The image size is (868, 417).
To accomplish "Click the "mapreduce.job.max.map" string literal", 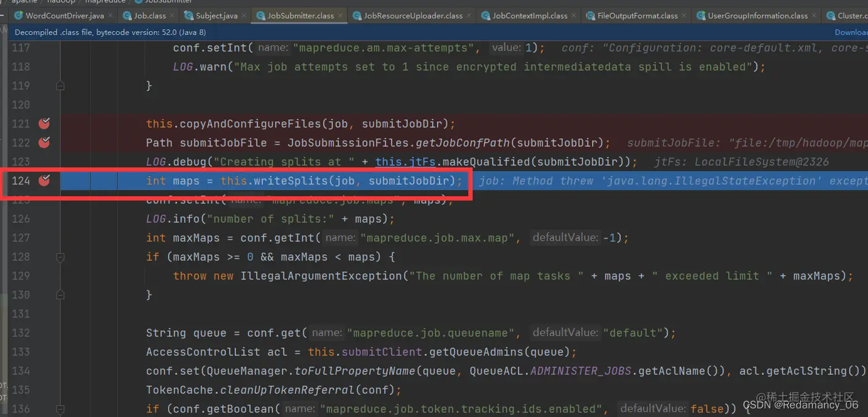I will pyautogui.click(x=437, y=238).
